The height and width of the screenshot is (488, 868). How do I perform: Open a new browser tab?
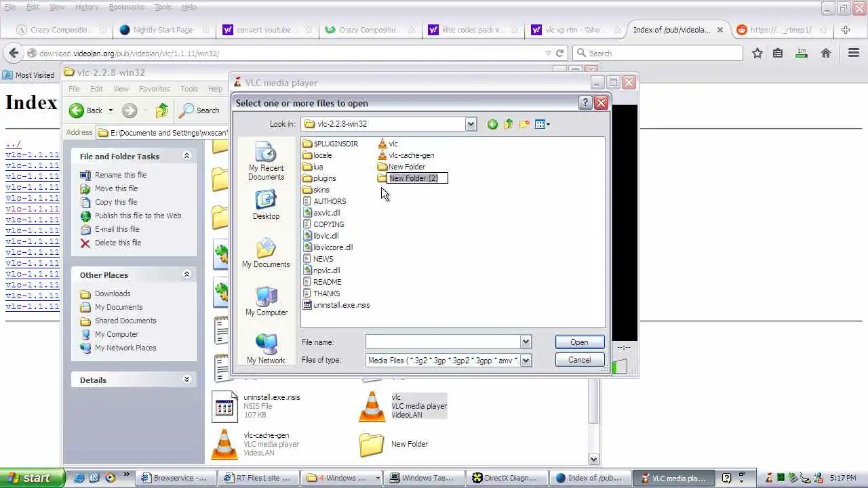(x=845, y=30)
